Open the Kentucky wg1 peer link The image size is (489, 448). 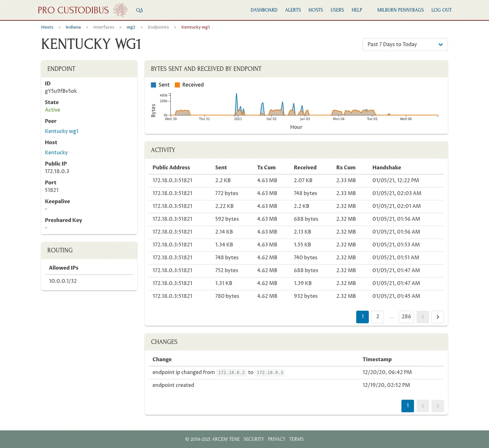[62, 131]
